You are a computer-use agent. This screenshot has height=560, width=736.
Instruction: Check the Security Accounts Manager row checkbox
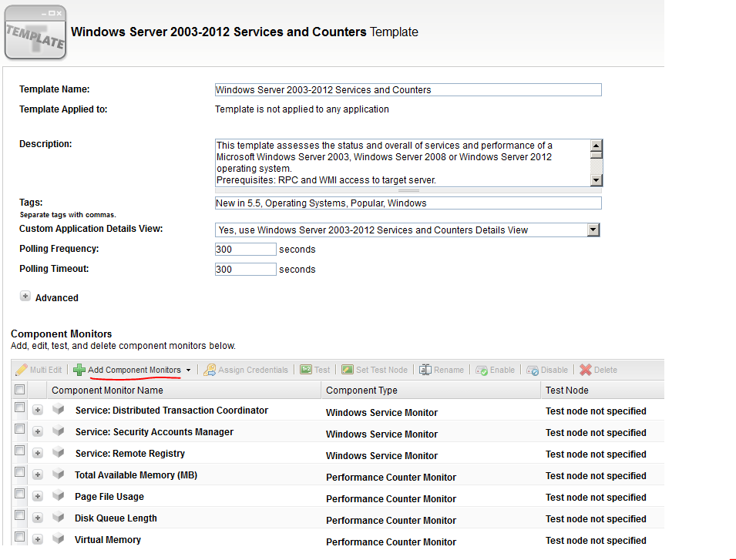[20, 429]
